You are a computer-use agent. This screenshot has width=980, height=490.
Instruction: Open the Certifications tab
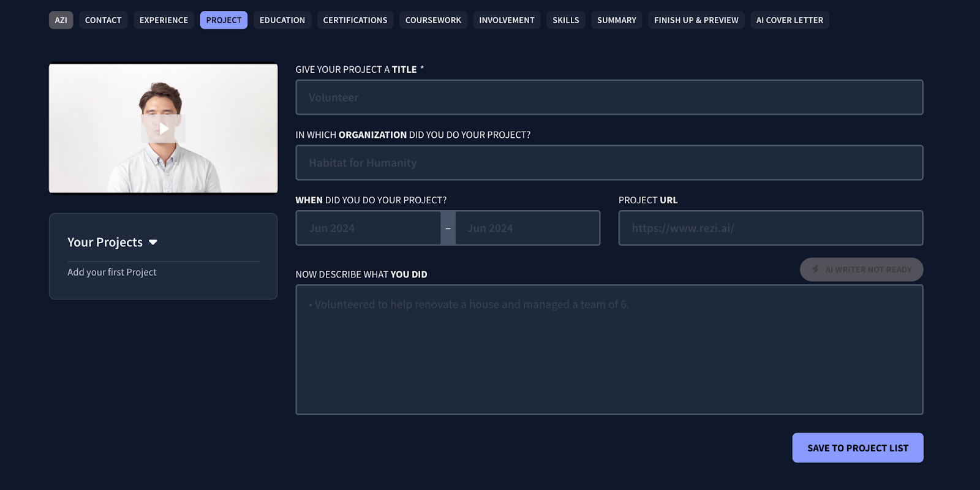click(355, 20)
